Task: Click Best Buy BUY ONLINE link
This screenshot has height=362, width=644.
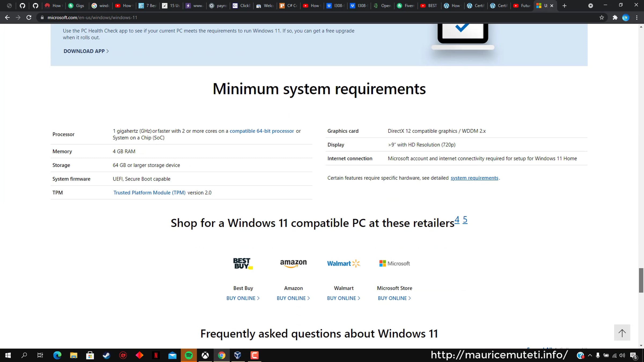Action: tap(243, 298)
